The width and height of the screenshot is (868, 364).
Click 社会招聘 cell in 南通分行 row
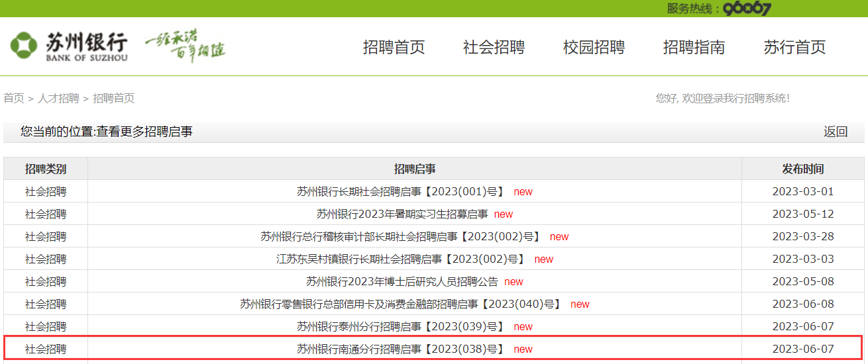[46, 349]
